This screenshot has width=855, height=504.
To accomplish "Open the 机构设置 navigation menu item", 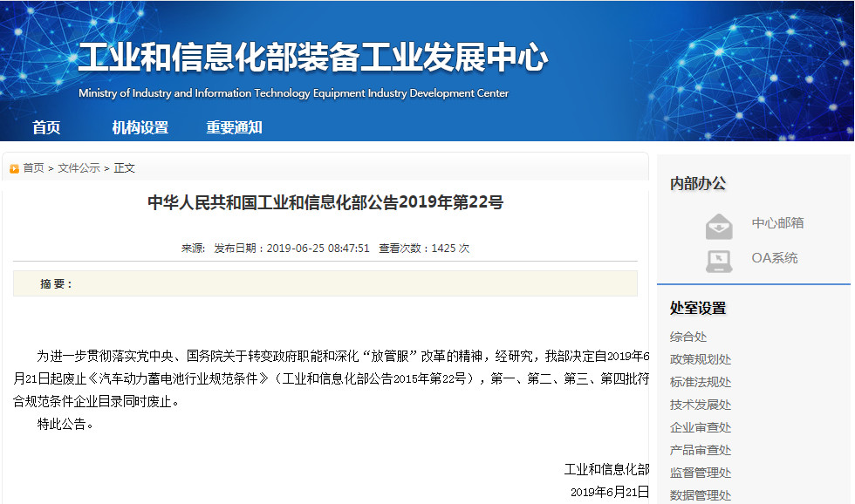I will point(140,127).
